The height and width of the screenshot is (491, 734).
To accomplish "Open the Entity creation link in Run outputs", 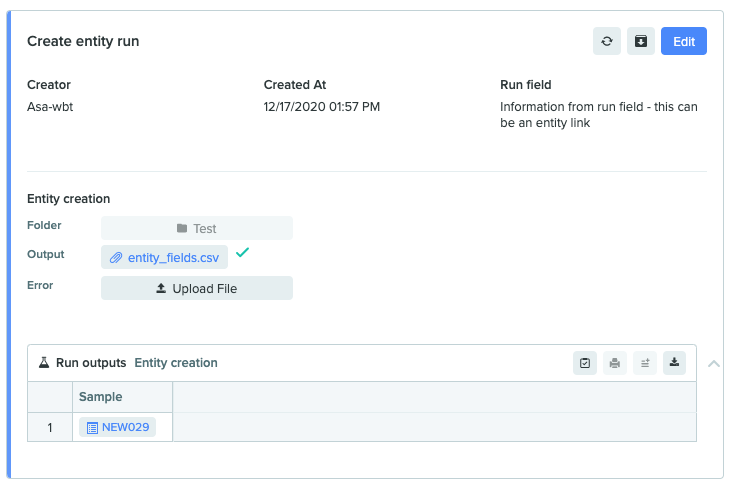I will pyautogui.click(x=176, y=363).
